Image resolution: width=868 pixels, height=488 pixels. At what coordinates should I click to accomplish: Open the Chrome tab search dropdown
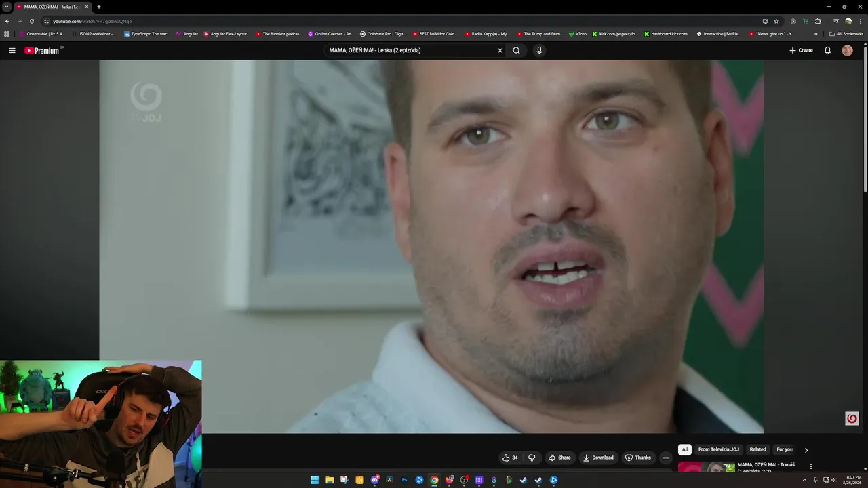[x=7, y=7]
